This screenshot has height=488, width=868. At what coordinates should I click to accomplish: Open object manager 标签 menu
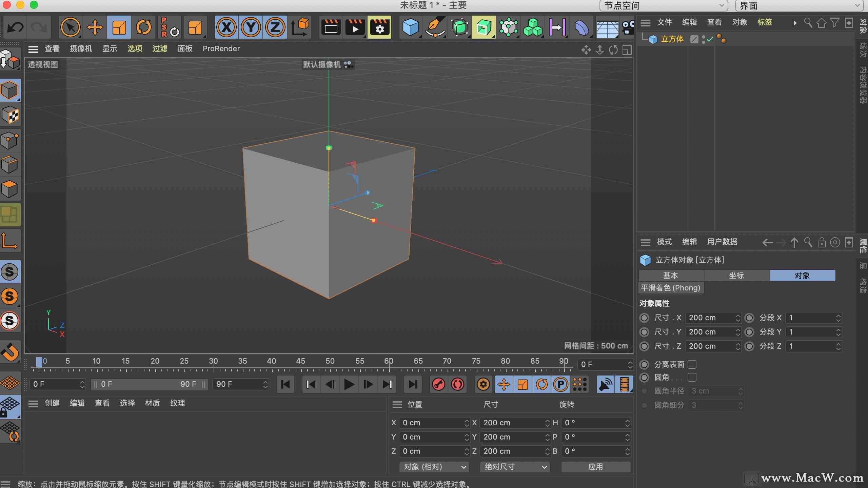[x=765, y=22]
